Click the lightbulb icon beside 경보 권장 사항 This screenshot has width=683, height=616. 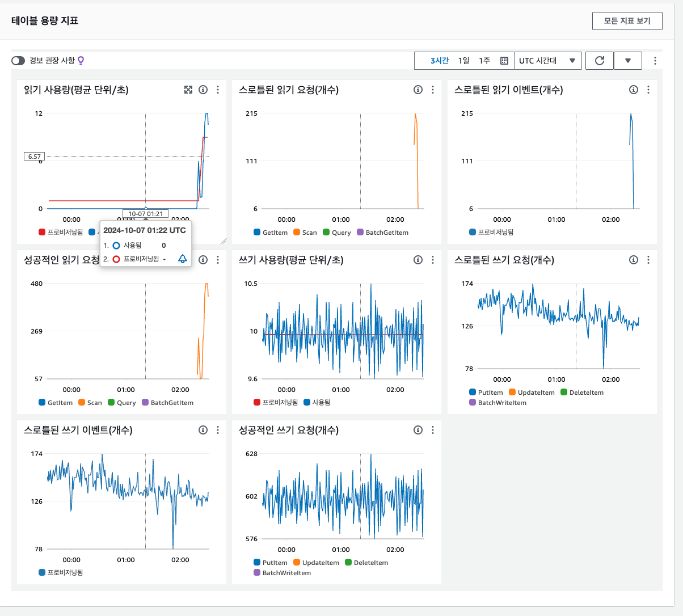(81, 61)
